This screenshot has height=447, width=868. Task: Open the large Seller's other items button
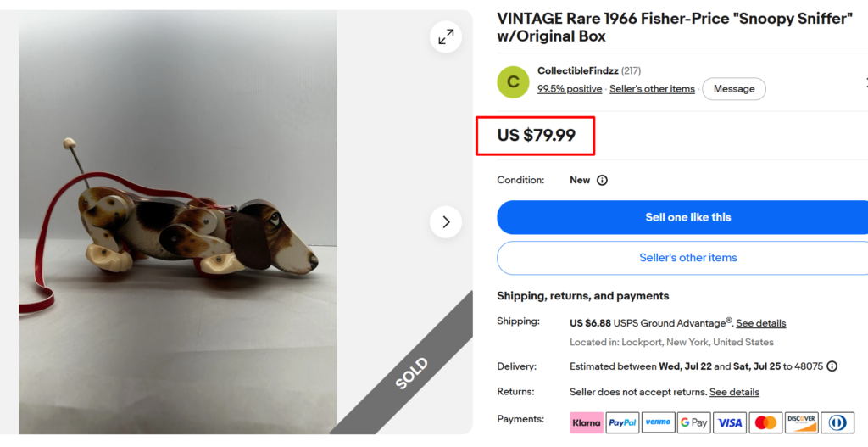click(x=687, y=258)
